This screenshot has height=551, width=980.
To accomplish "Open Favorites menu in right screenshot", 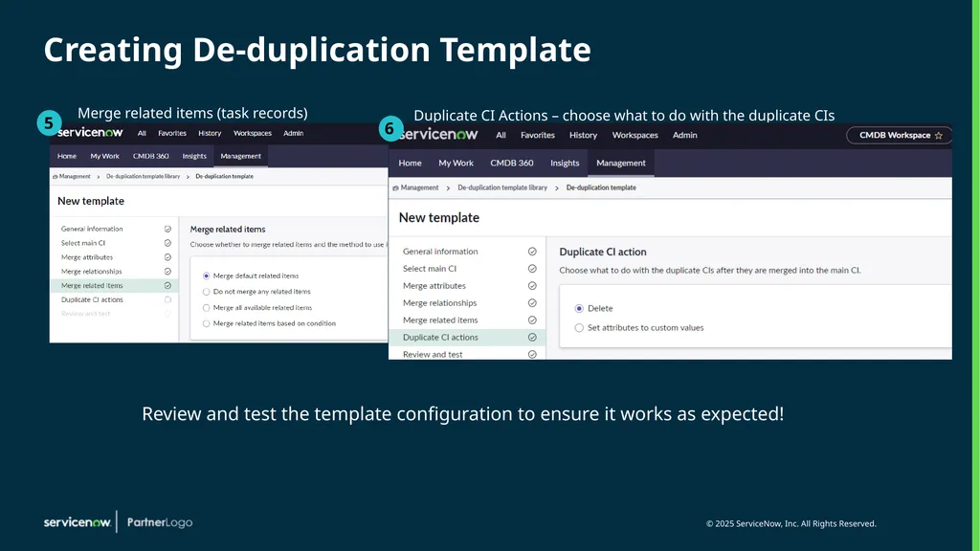I will [x=538, y=136].
